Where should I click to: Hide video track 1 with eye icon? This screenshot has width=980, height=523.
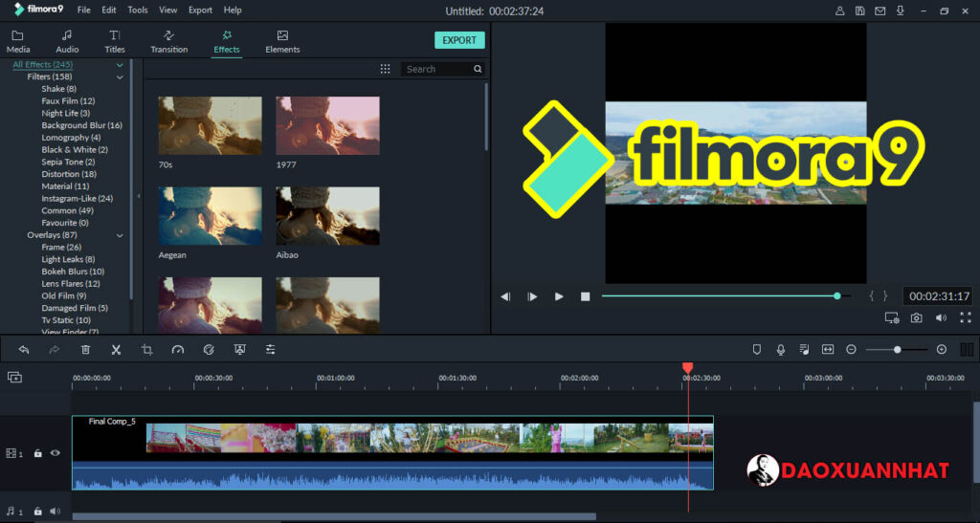(x=55, y=453)
